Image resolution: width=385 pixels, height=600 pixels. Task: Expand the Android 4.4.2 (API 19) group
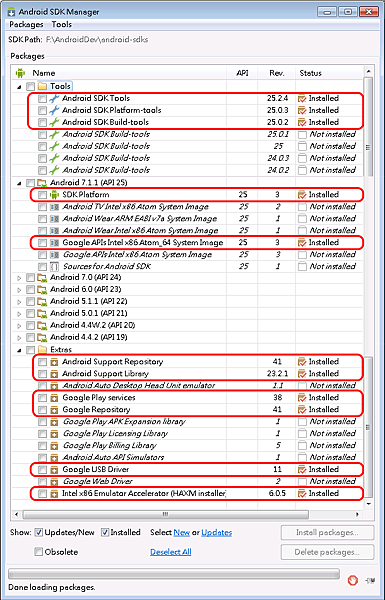click(x=20, y=338)
